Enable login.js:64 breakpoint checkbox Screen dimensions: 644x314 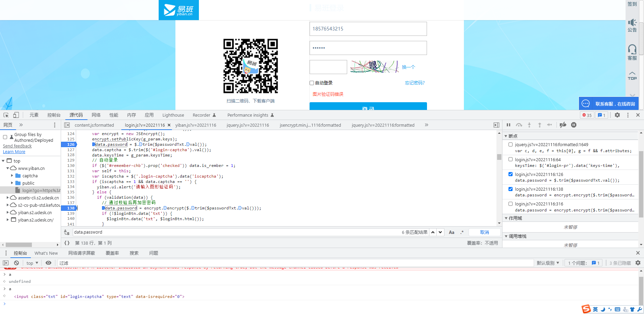511,159
